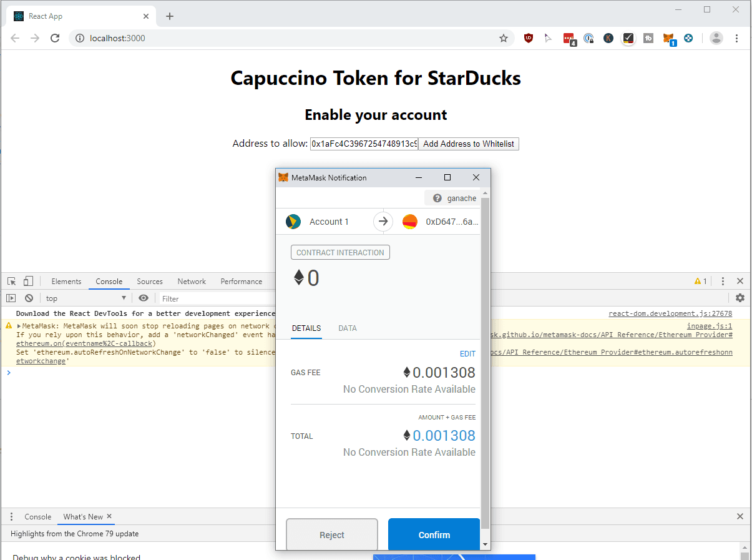This screenshot has width=752, height=560.
Task: Click Add Address to Whitelist button
Action: pyautogui.click(x=469, y=144)
